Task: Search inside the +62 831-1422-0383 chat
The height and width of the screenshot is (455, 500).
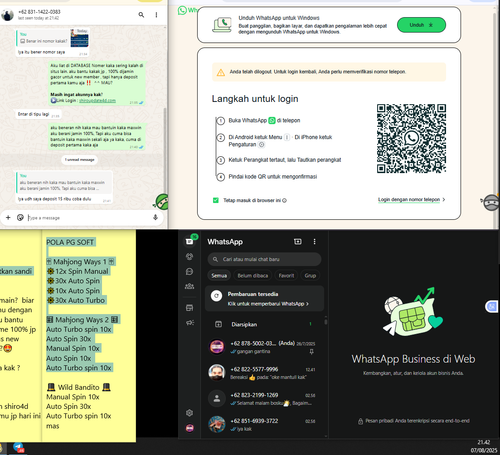Action: tap(141, 15)
